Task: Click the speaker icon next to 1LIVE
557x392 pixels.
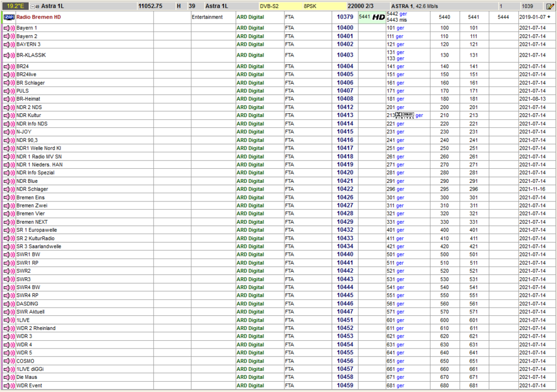Action: point(9,320)
